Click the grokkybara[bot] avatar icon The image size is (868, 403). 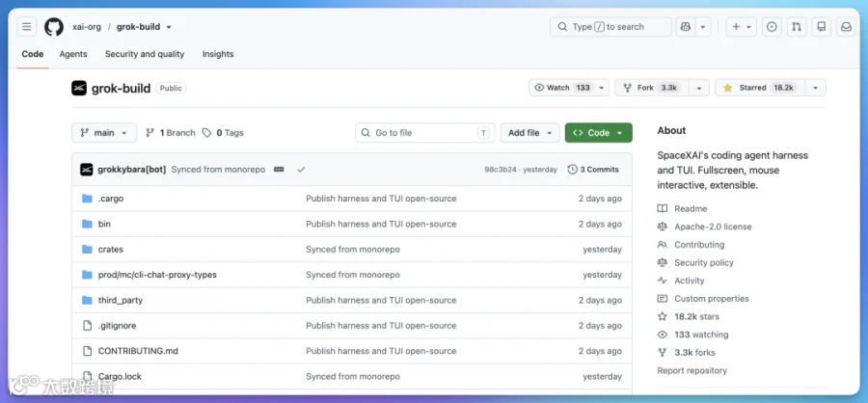(87, 170)
